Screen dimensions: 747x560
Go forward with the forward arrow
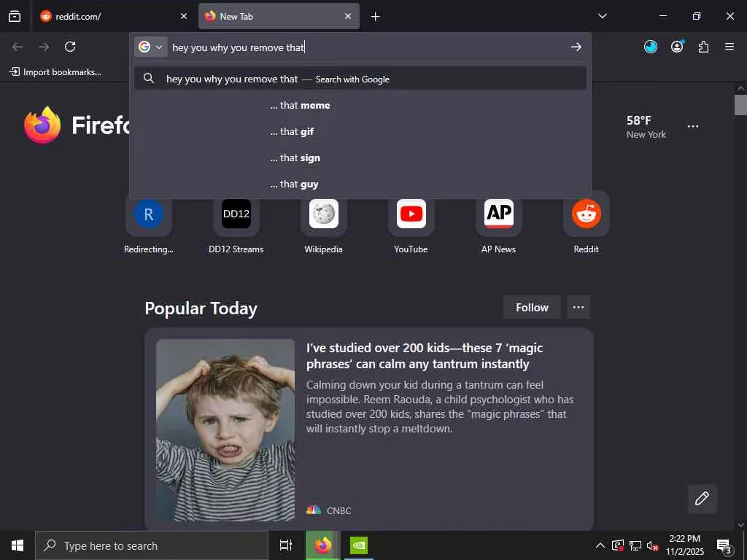coord(44,47)
